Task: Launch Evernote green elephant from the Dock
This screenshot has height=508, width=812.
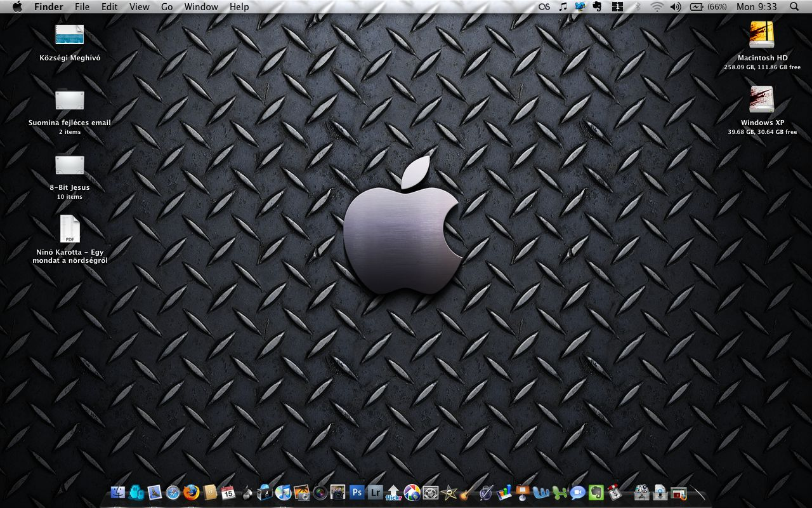Action: [x=596, y=492]
